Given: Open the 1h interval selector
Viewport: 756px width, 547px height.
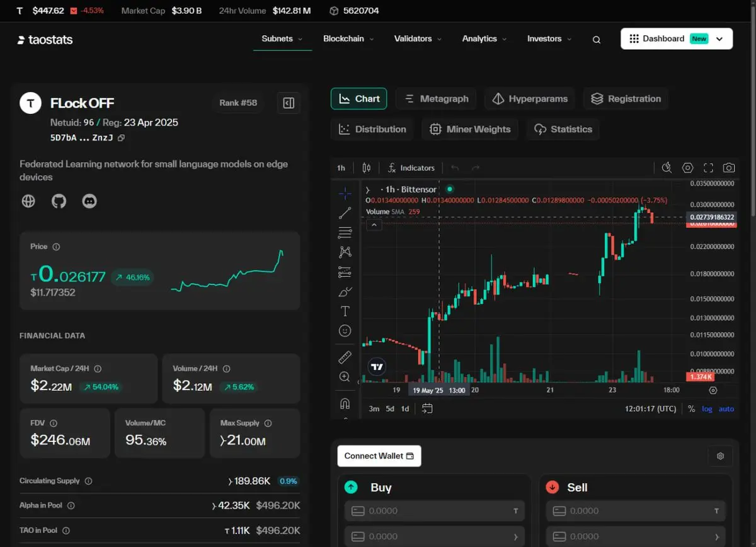Looking at the screenshot, I should [x=341, y=168].
